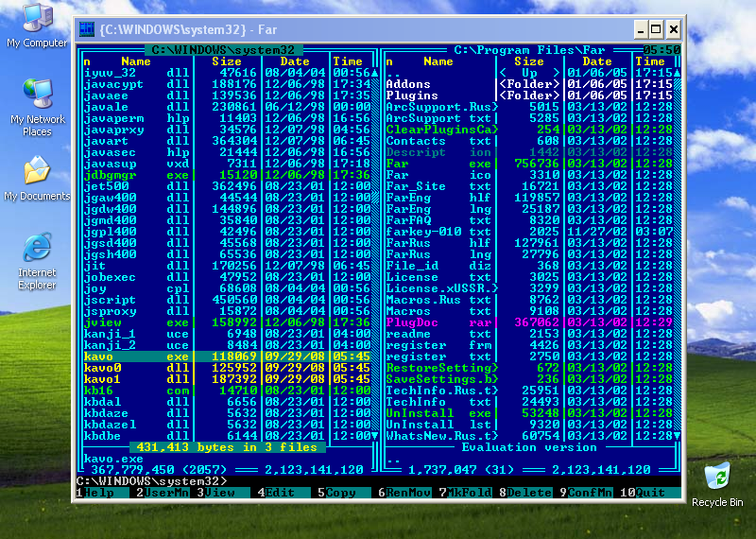Click 9 ConfMn in the function key bar
This screenshot has height=539, width=756.
585,493
